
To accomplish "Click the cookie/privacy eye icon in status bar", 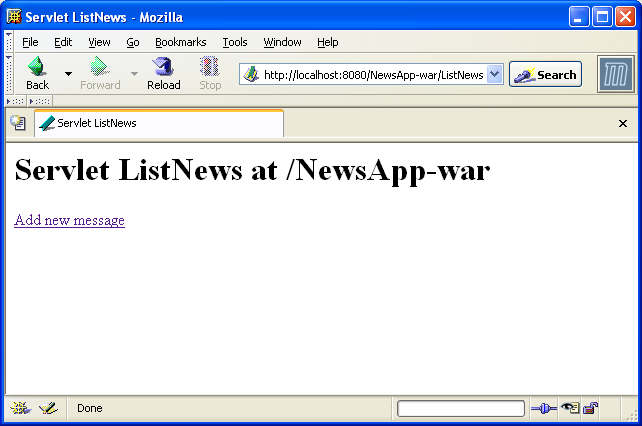I will [570, 408].
